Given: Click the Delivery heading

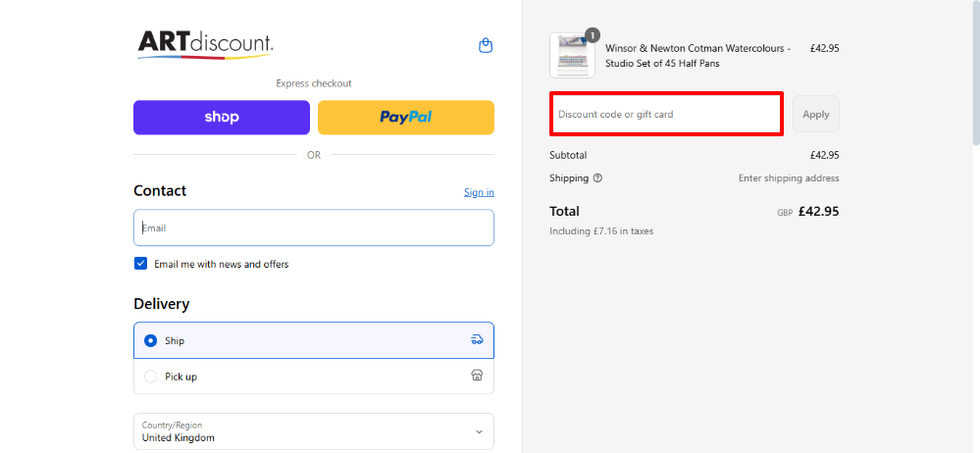Looking at the screenshot, I should click(x=161, y=304).
